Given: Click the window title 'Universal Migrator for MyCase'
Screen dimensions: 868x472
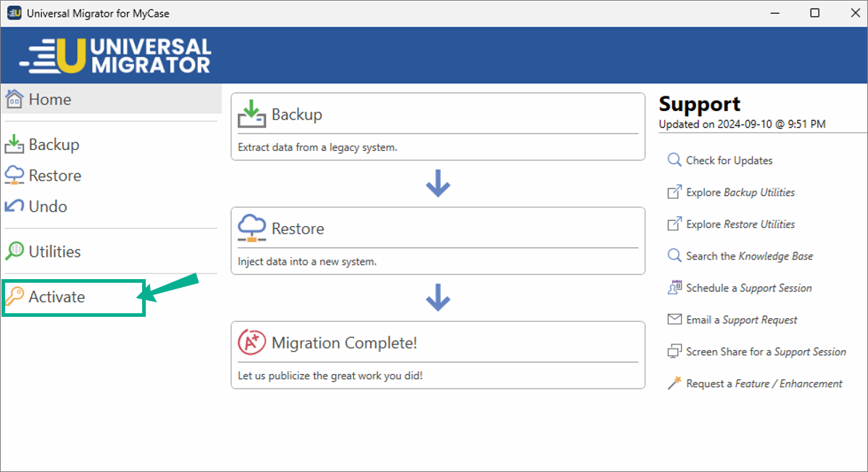Looking at the screenshot, I should tap(98, 13).
